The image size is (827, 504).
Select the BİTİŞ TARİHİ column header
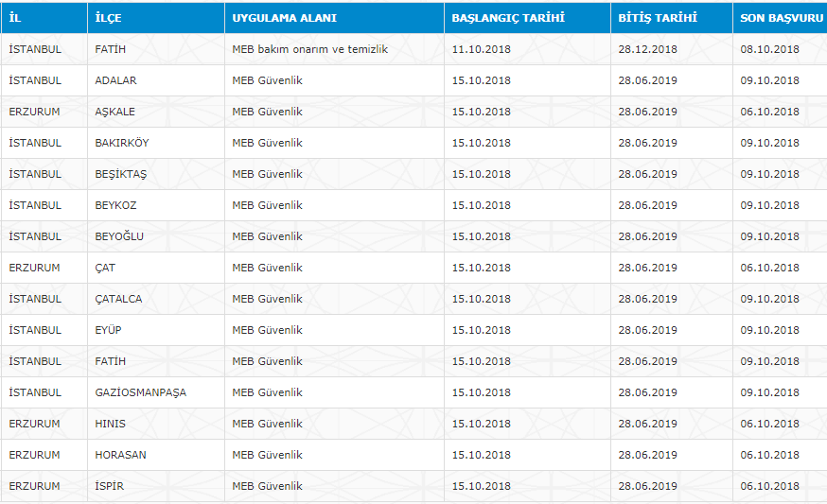click(658, 18)
